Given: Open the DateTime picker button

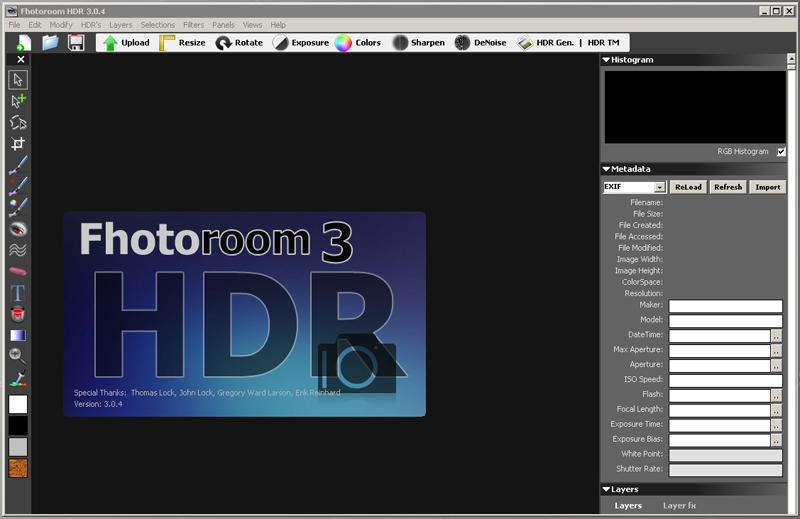Looking at the screenshot, I should click(x=776, y=336).
